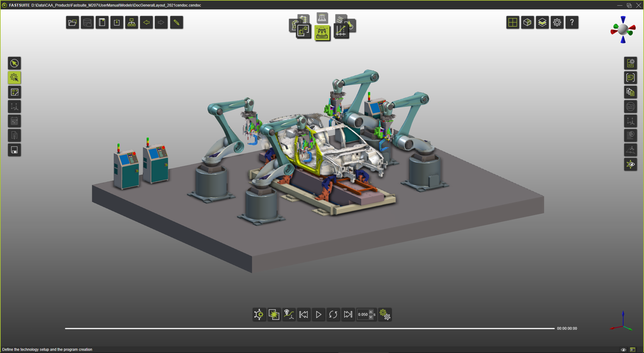Increase simulation step time with up arrow
Viewport: 644px width, 353px height.
[371, 312]
